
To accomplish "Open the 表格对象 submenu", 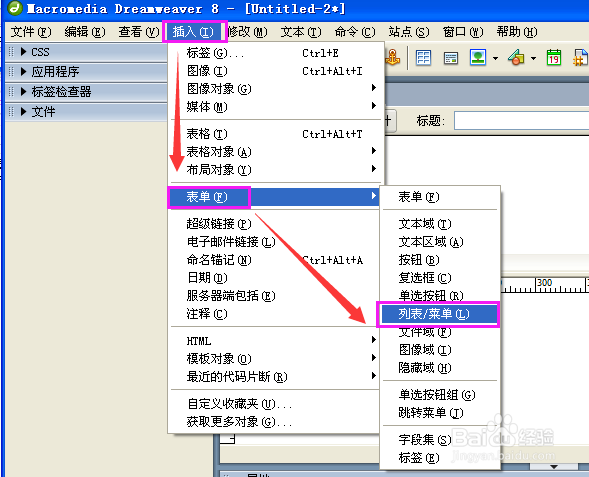I will coord(276,152).
